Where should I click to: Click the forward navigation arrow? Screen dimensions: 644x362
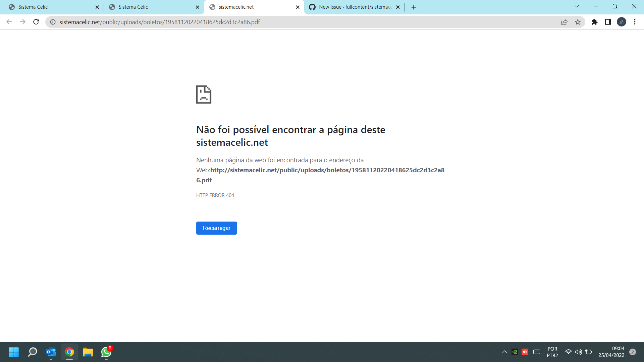click(x=22, y=22)
